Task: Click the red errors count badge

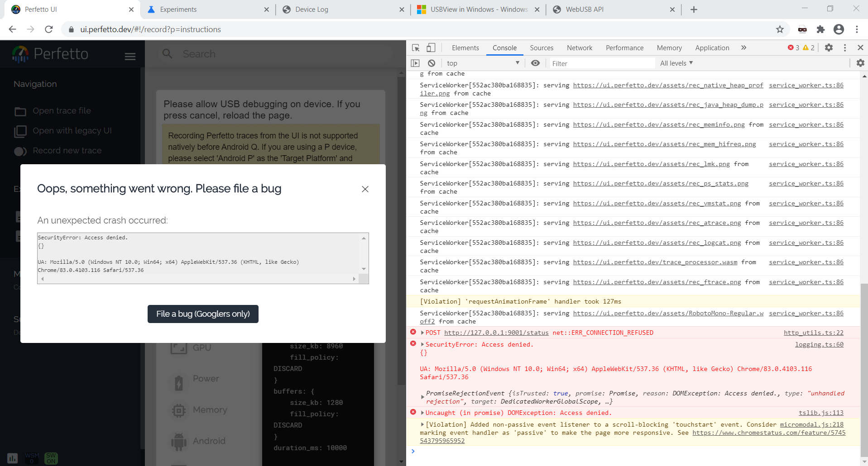Action: pos(793,48)
